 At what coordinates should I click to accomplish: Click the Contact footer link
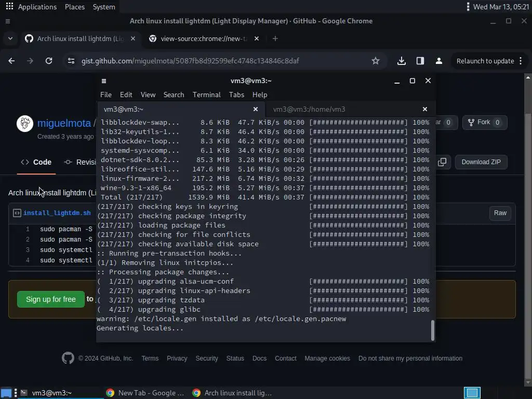tap(286, 358)
